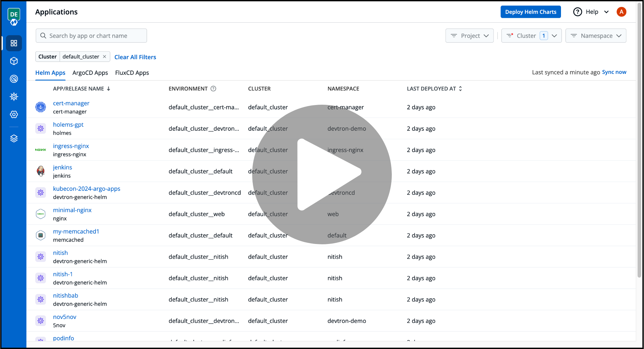Expand the Cluster filter dropdown
644x349 pixels.
point(531,36)
